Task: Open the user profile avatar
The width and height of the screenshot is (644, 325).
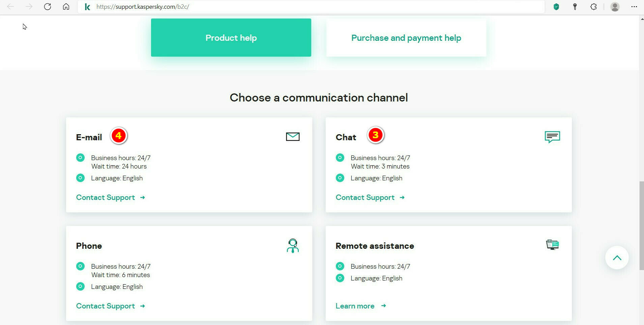Action: pyautogui.click(x=615, y=7)
